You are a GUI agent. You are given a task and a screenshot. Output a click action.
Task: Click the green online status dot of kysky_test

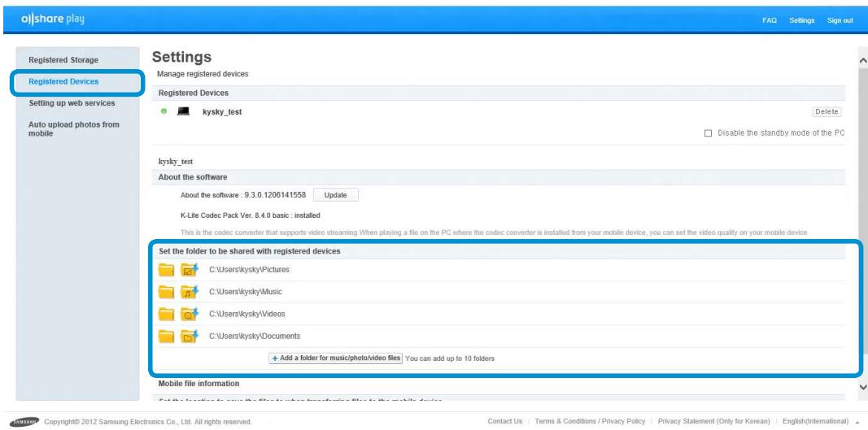164,111
